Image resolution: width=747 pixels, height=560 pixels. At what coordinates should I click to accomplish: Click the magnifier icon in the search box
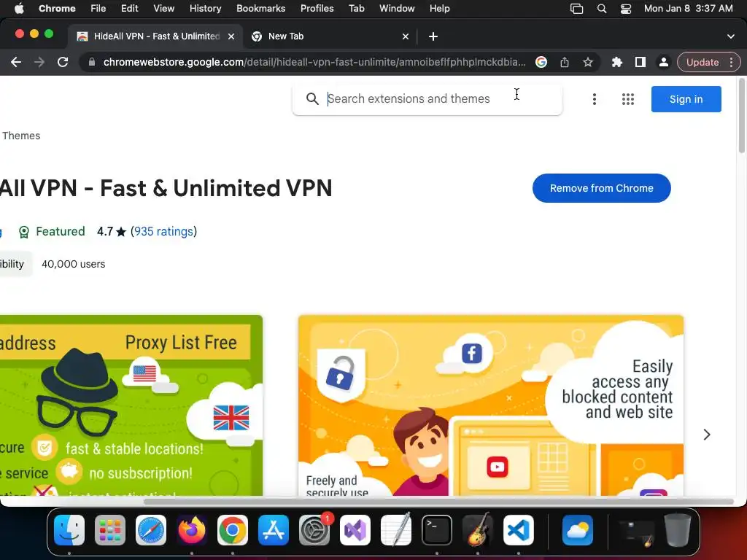[312, 99]
